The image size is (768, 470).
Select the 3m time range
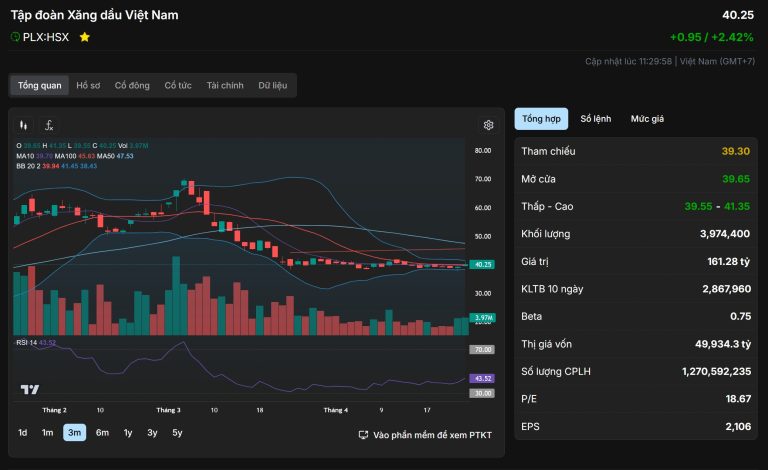(x=74, y=433)
